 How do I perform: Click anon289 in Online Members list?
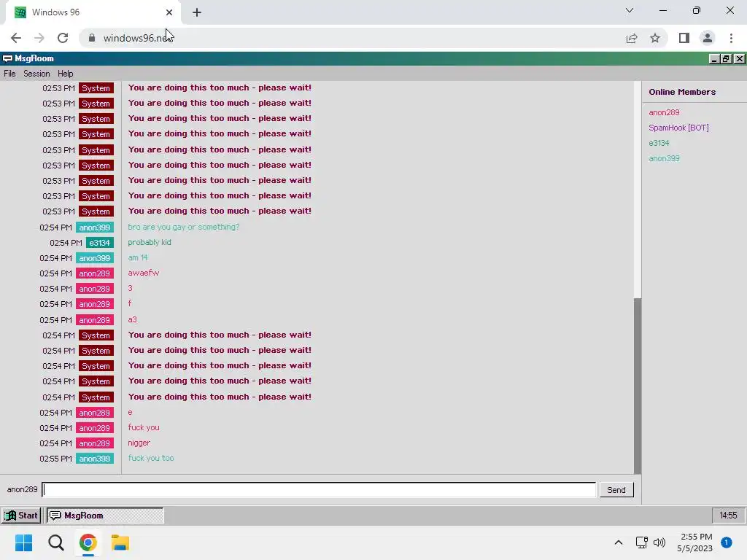click(664, 112)
